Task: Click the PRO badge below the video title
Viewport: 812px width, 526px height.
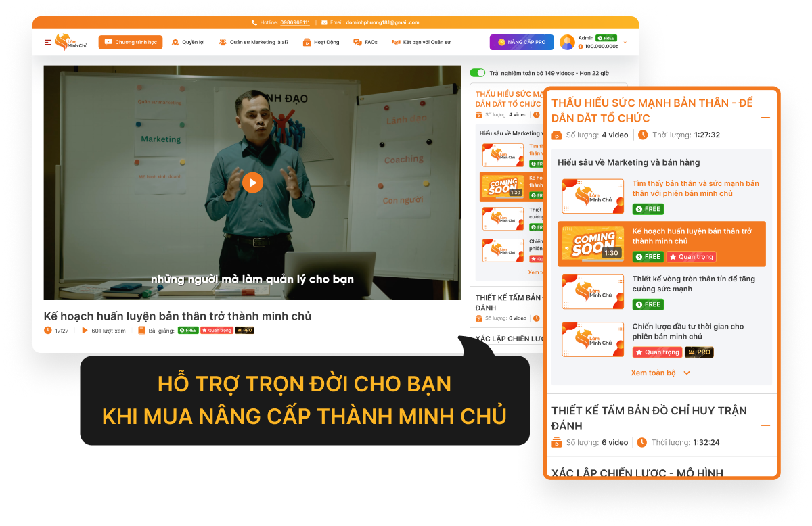Action: point(244,331)
